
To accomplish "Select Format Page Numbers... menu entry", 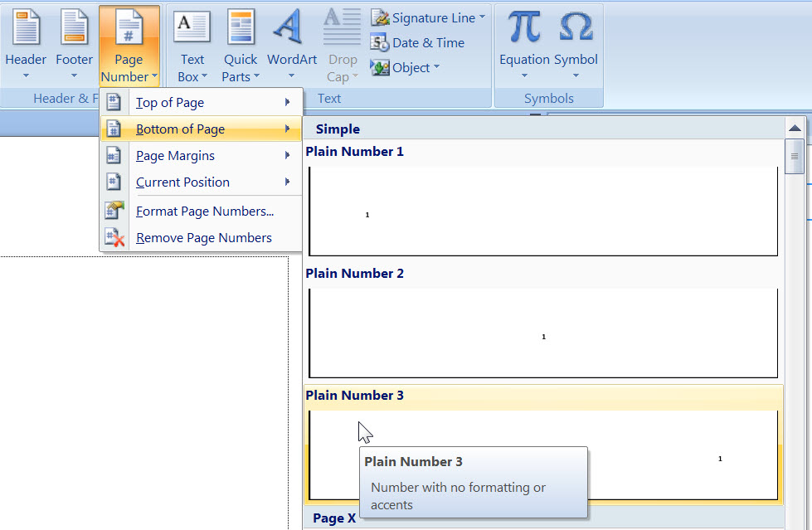I will coord(201,211).
